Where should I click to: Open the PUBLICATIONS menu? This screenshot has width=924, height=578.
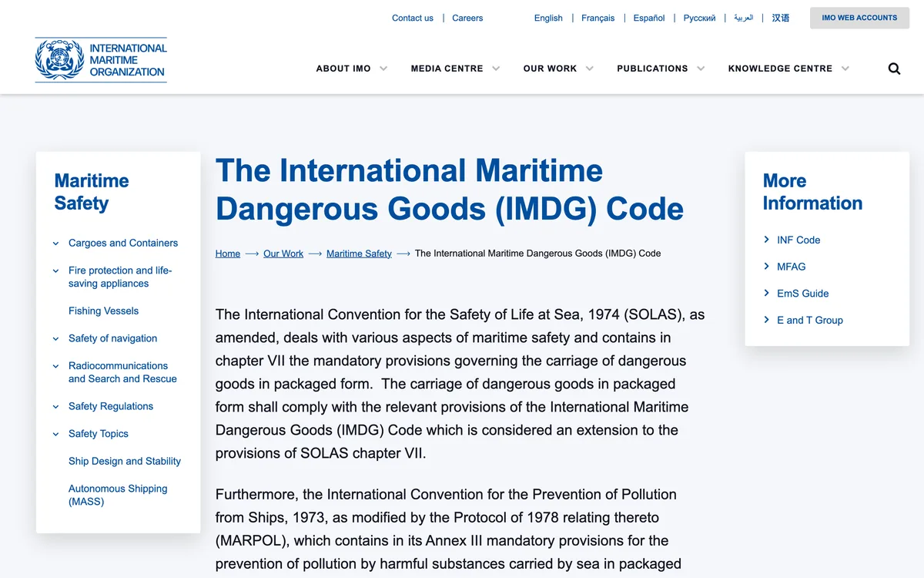(652, 69)
